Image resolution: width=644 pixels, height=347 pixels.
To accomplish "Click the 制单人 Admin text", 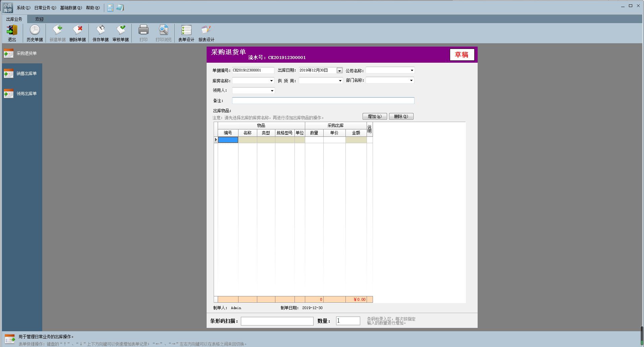I will (x=227, y=308).
